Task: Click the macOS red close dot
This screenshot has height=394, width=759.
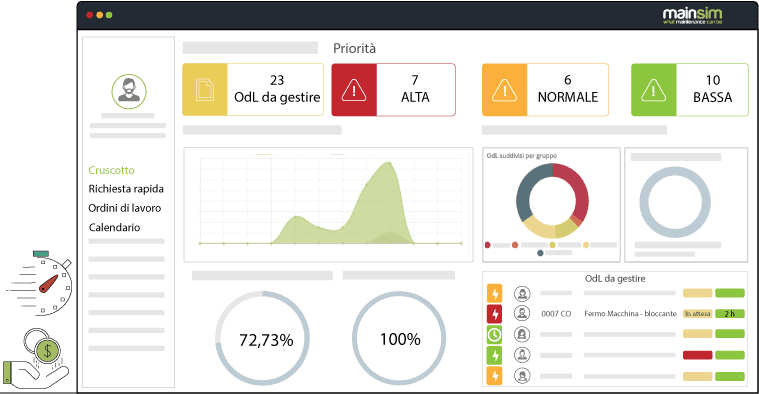Action: click(90, 15)
